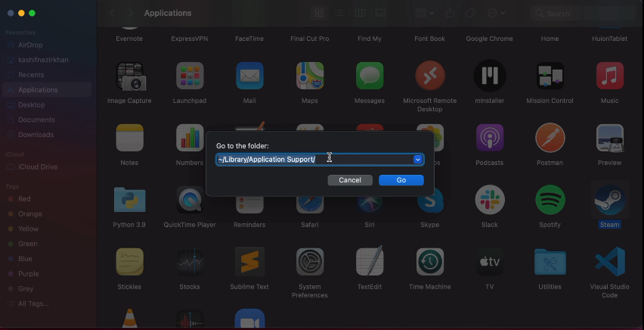
Task: Switch to gallery view in toolbar
Action: (x=380, y=13)
